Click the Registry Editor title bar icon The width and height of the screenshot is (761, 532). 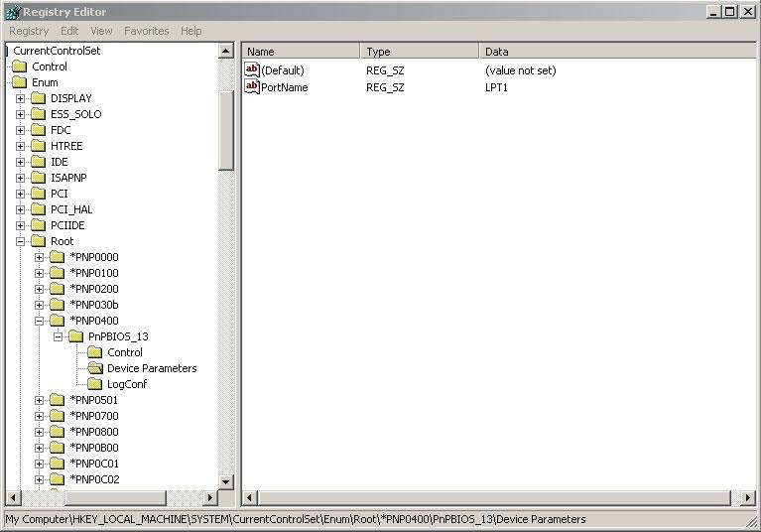(13, 12)
